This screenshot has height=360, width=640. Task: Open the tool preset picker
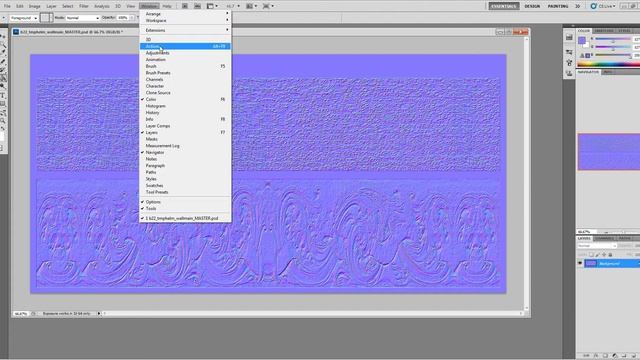point(3,18)
